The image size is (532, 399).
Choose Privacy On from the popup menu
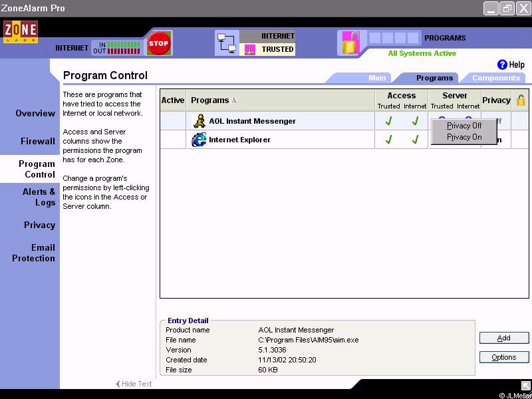[464, 137]
